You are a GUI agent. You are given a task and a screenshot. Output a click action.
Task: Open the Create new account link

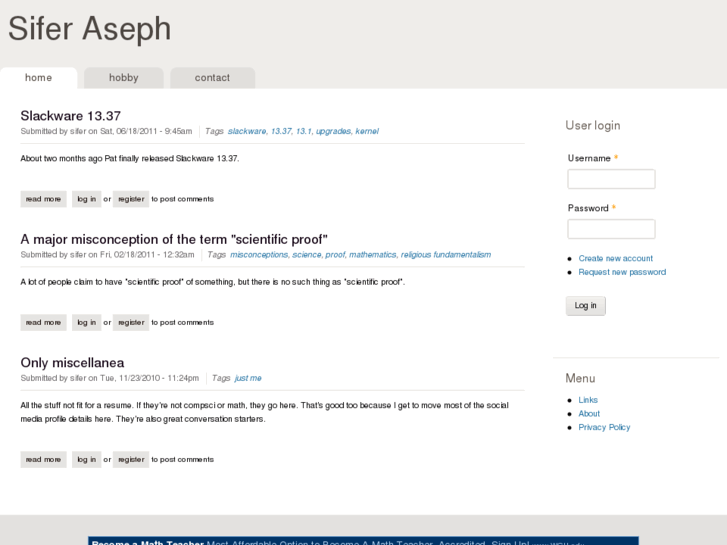[615, 258]
